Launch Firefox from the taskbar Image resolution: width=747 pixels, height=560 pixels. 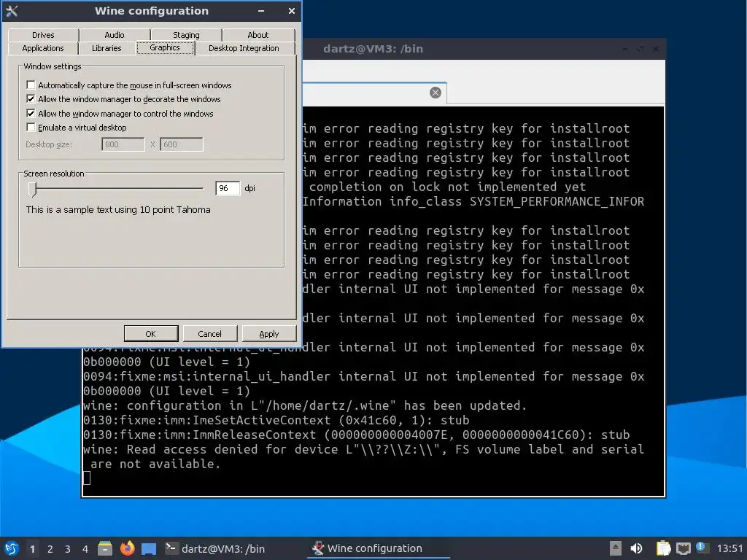(x=127, y=548)
